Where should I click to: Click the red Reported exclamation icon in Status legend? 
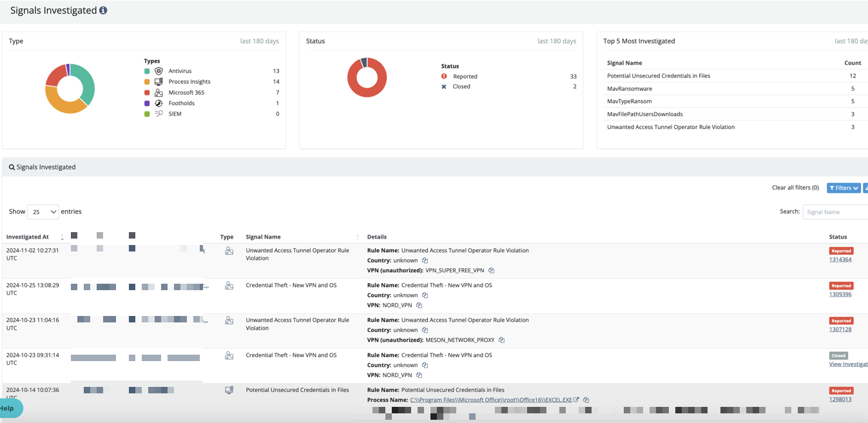point(444,76)
